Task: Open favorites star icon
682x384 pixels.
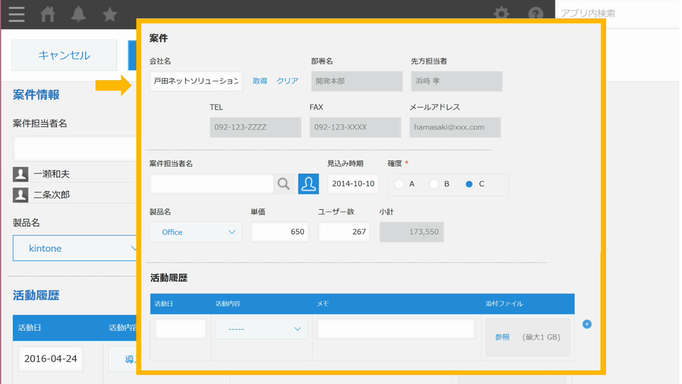Action: point(110,14)
